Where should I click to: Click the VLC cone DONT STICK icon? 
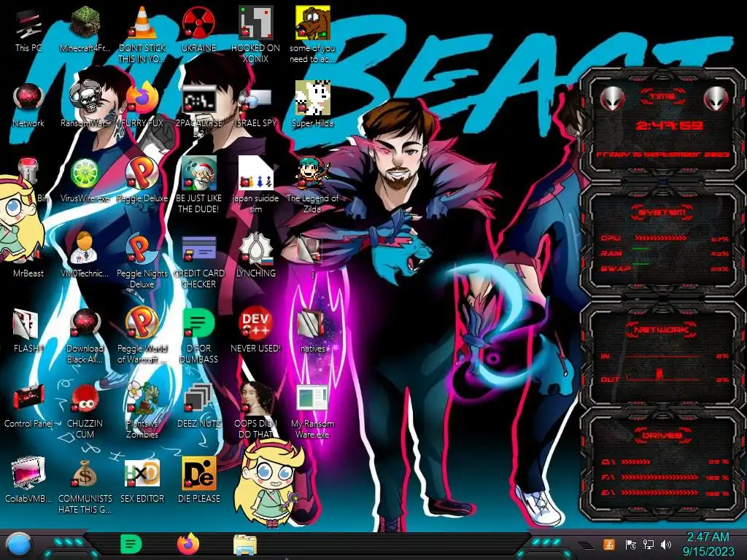pyautogui.click(x=142, y=23)
